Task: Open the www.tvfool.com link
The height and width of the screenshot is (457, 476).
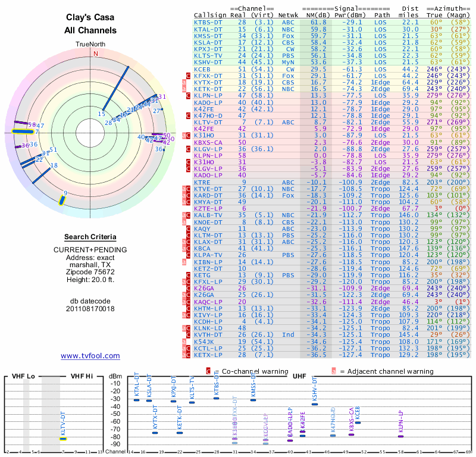Action: 90,356
